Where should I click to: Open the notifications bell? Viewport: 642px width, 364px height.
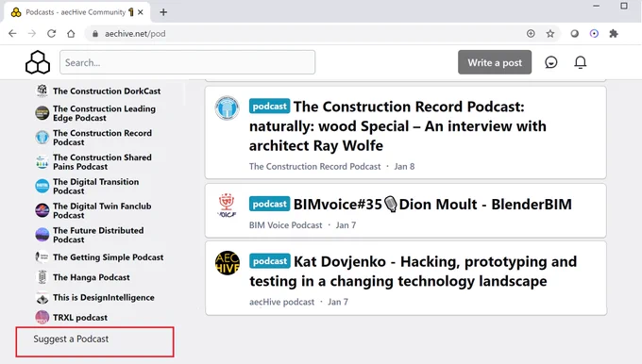[581, 62]
